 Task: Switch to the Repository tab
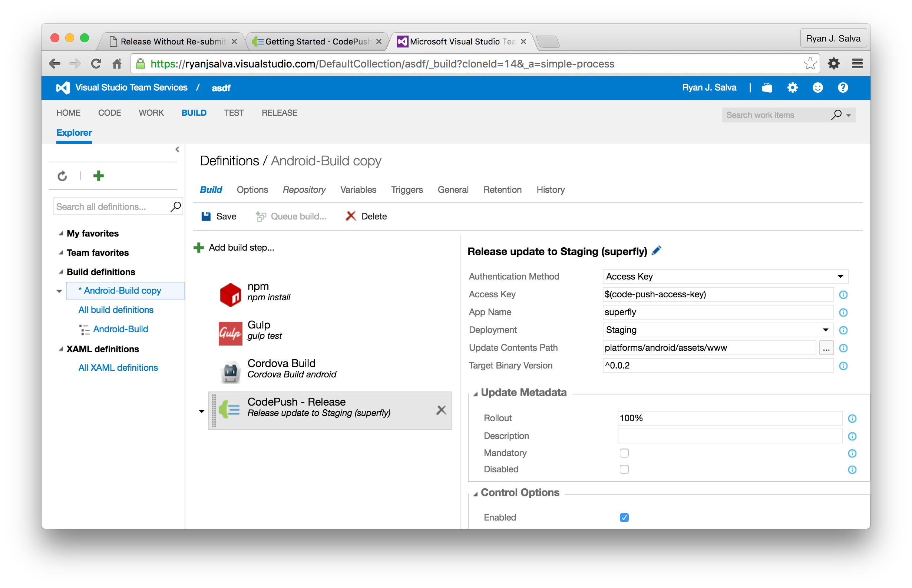click(x=304, y=190)
